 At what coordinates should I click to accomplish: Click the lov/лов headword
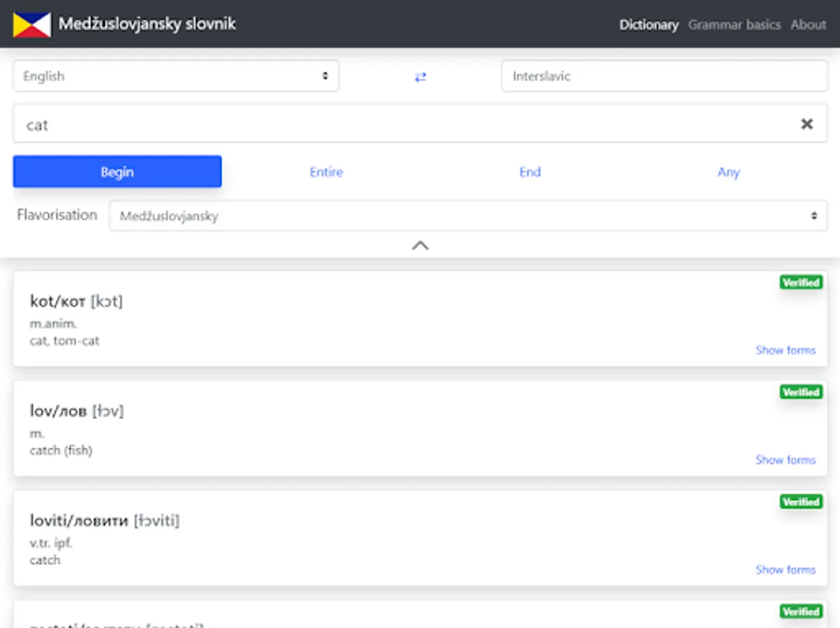click(x=58, y=411)
